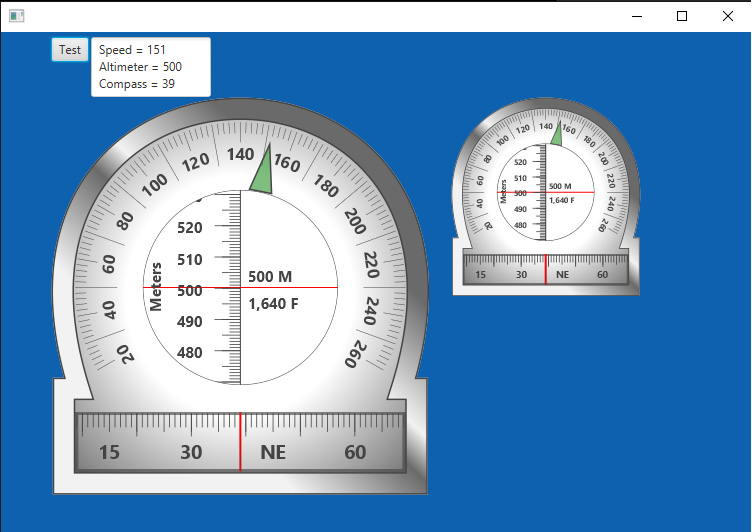752x532 pixels.
Task: Click the 160 mark on the large speed dial
Action: tap(287, 163)
